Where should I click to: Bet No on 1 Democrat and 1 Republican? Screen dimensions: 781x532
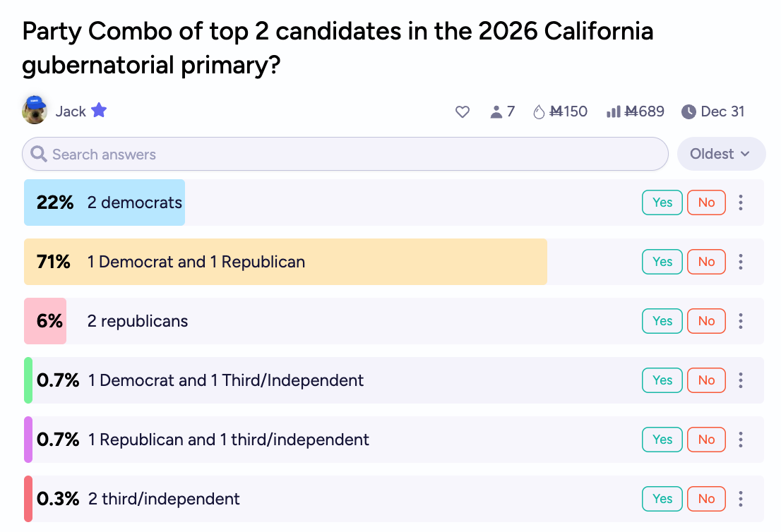click(706, 262)
